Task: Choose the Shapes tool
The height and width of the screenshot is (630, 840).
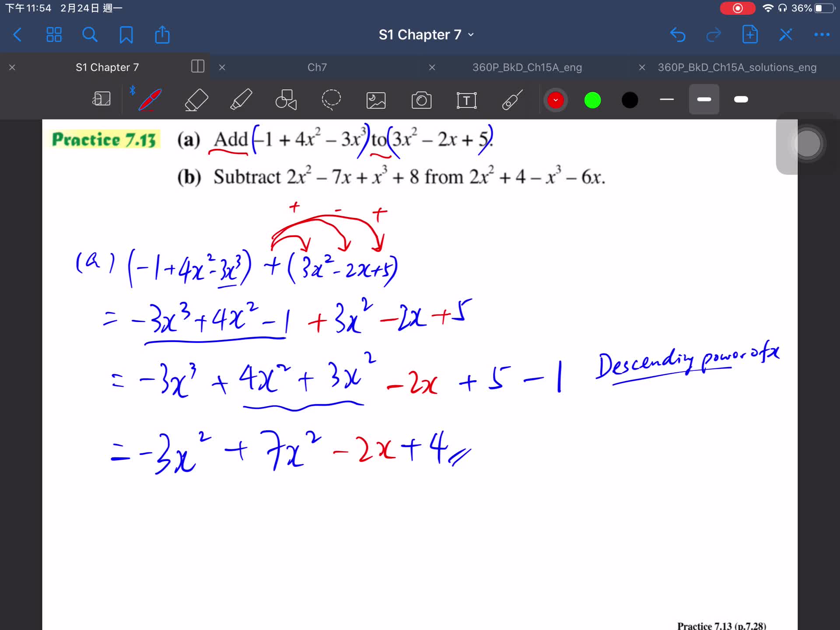Action: (x=286, y=100)
